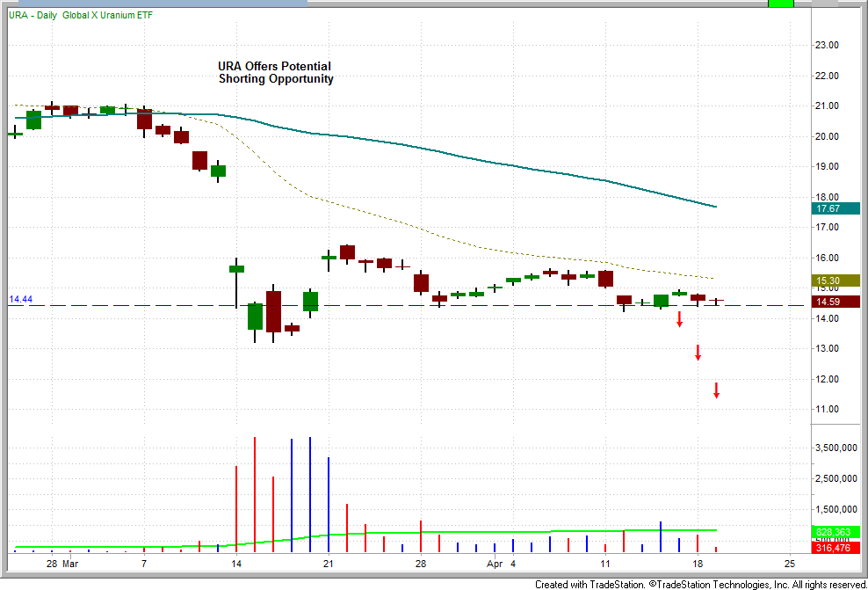Click the '14' date axis label
The image size is (868, 590).
[x=236, y=564]
